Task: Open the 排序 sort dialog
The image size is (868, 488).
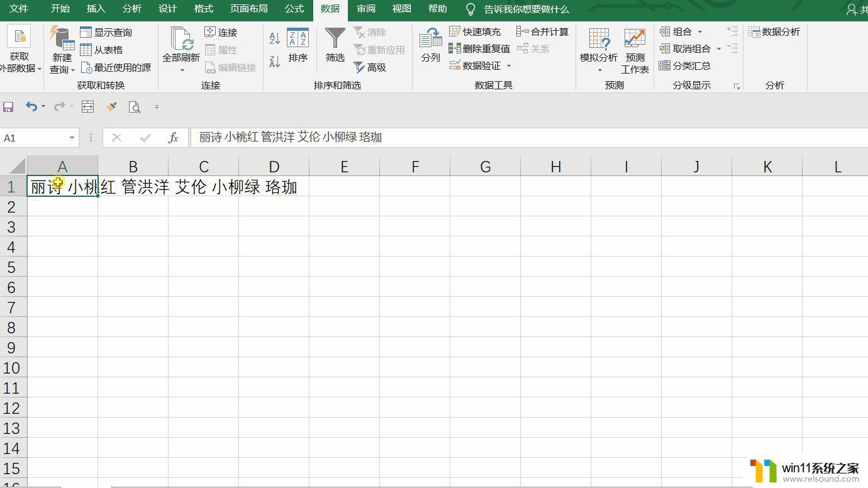Action: (298, 45)
